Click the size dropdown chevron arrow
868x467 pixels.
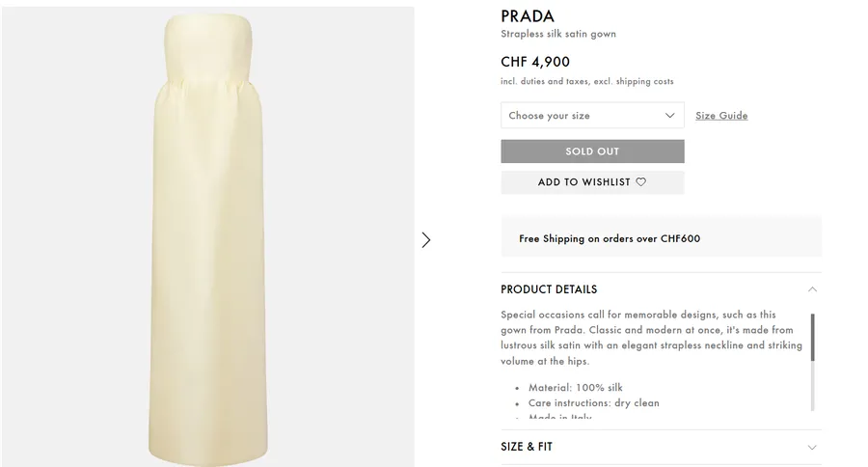[670, 116]
